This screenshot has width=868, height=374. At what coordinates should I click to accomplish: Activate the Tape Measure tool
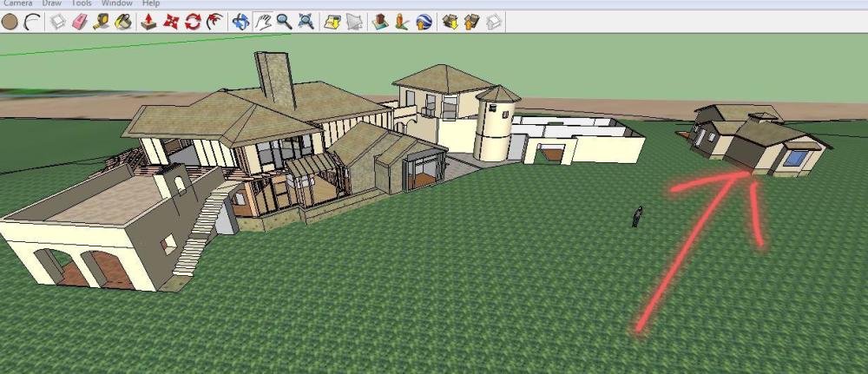102,22
